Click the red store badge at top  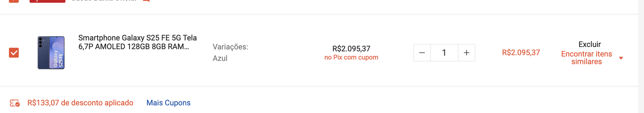click(x=47, y=1)
